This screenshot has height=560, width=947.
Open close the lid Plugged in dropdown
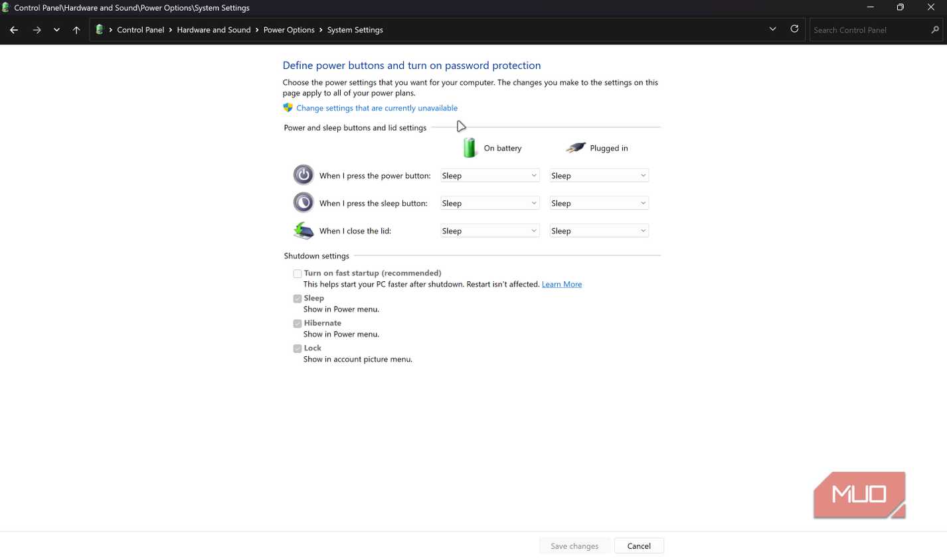[x=598, y=231]
